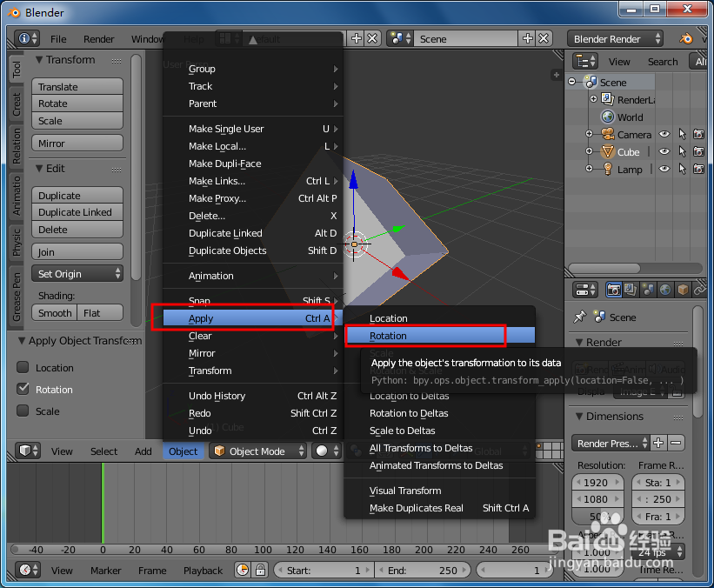Screen dimensions: 714x588
Task: Open the Clear submenu
Action: (x=253, y=336)
